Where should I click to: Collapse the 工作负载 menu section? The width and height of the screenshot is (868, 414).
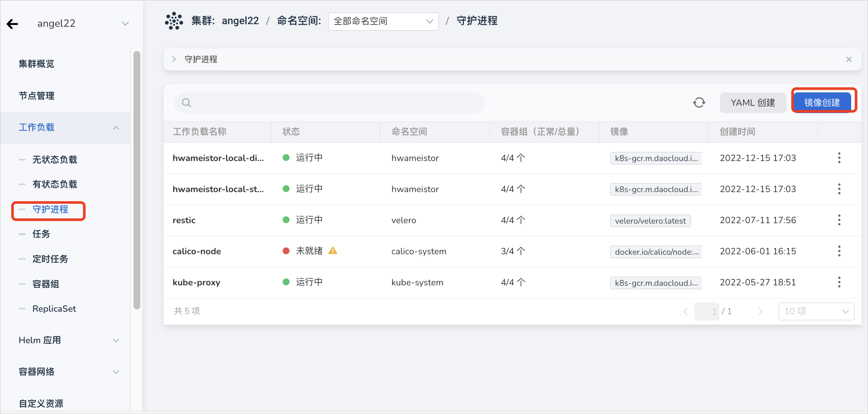point(116,128)
